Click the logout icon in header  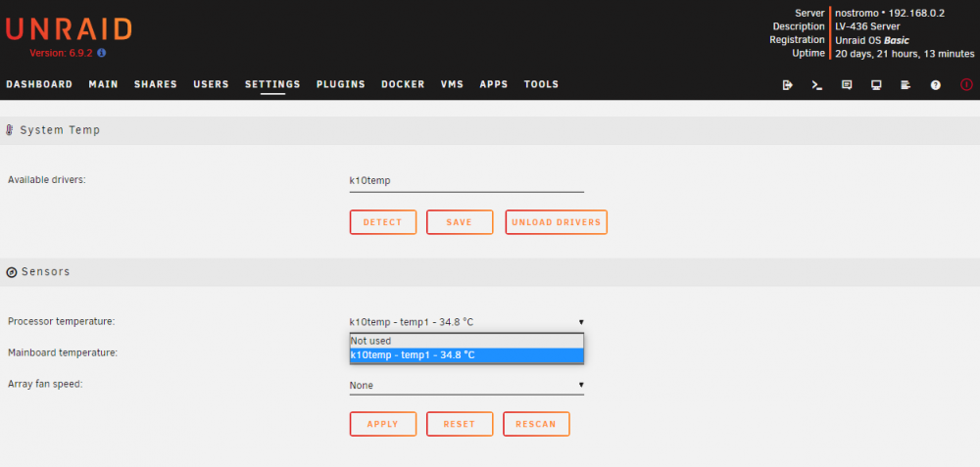pos(788,85)
